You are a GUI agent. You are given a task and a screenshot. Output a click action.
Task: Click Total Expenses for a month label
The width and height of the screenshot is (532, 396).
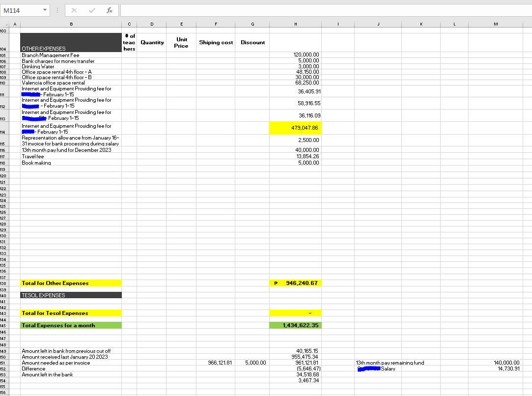pyautogui.click(x=71, y=325)
